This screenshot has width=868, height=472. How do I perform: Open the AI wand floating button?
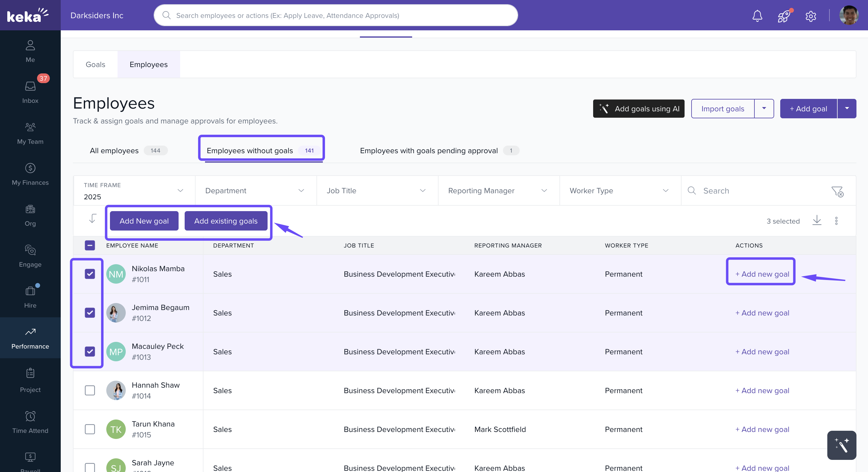click(x=841, y=445)
